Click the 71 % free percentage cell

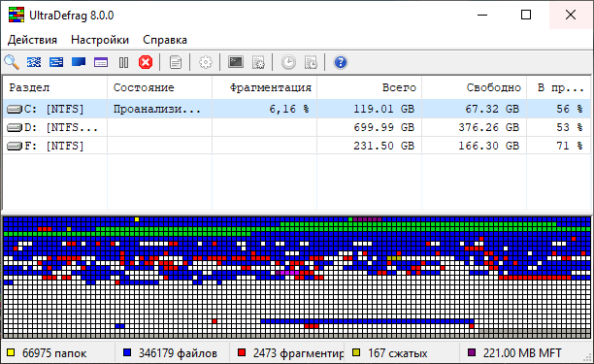pyautogui.click(x=570, y=146)
